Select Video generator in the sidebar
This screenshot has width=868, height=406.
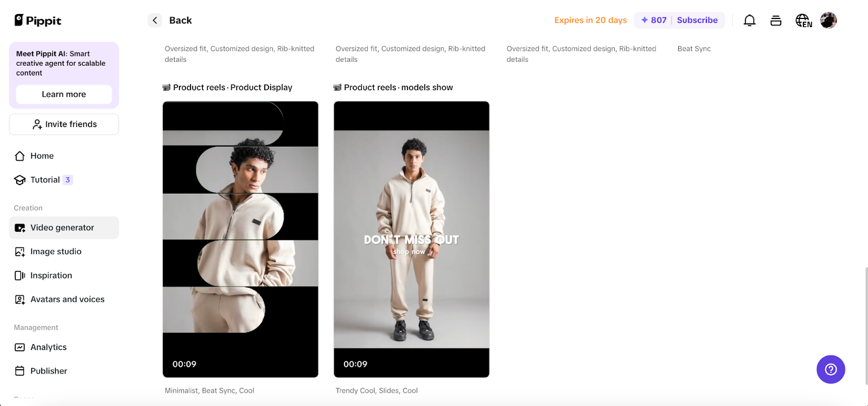click(62, 228)
